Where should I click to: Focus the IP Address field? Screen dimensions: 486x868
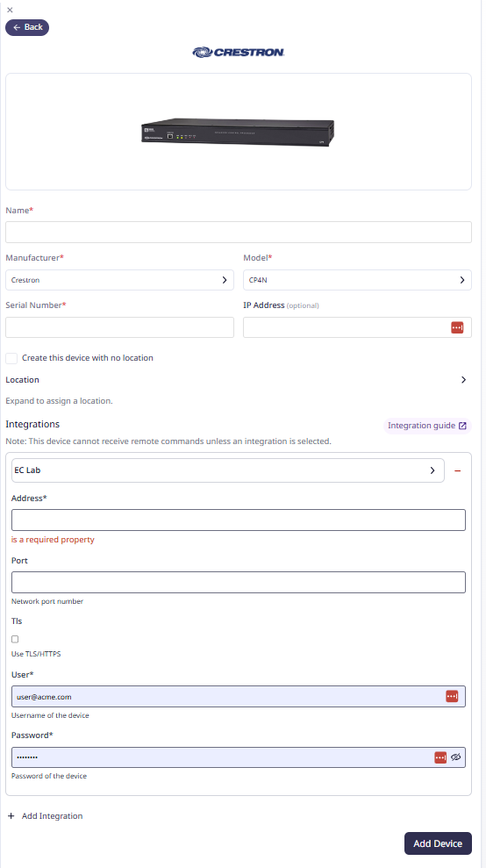click(x=357, y=327)
